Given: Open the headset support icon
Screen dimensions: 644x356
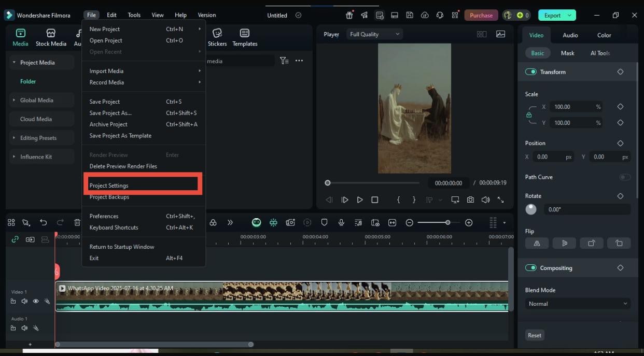Looking at the screenshot, I should click(440, 15).
